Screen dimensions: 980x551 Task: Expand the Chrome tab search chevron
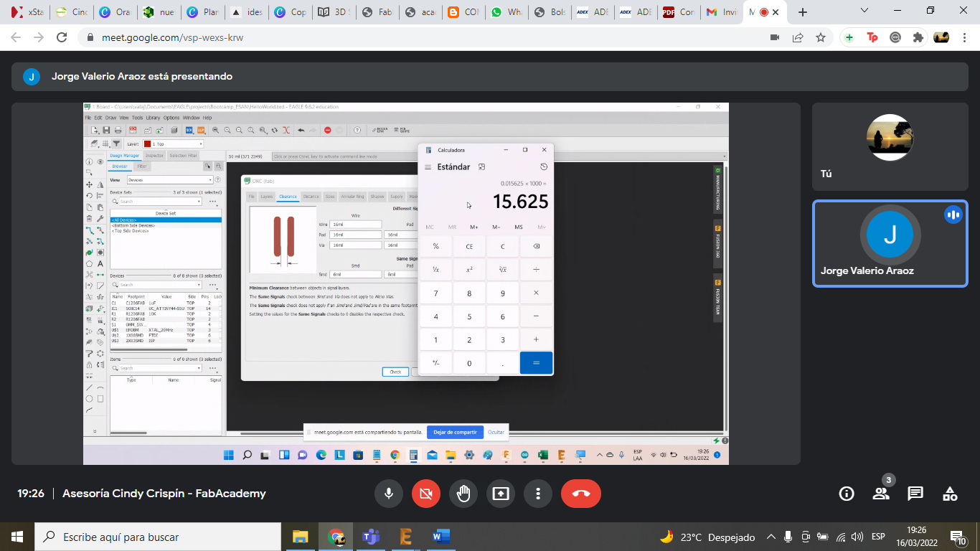click(x=864, y=11)
